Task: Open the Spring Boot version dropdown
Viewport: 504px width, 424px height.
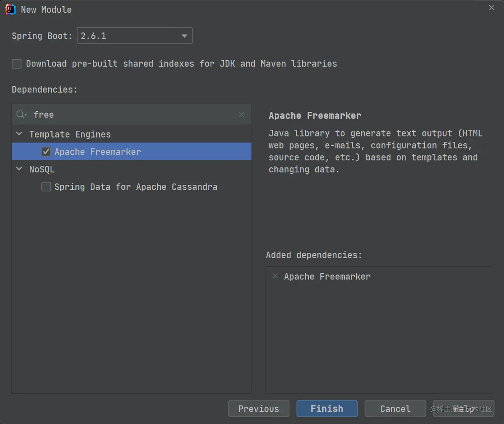Action: (135, 36)
